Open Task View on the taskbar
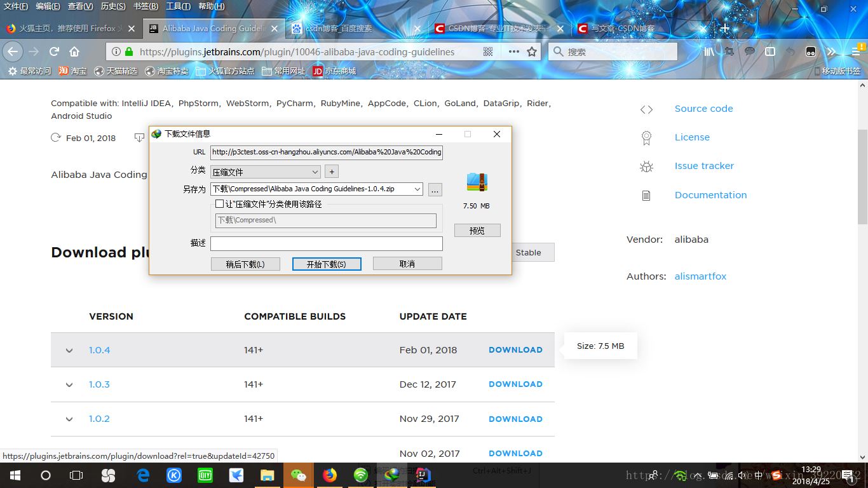This screenshot has width=868, height=488. (x=76, y=475)
